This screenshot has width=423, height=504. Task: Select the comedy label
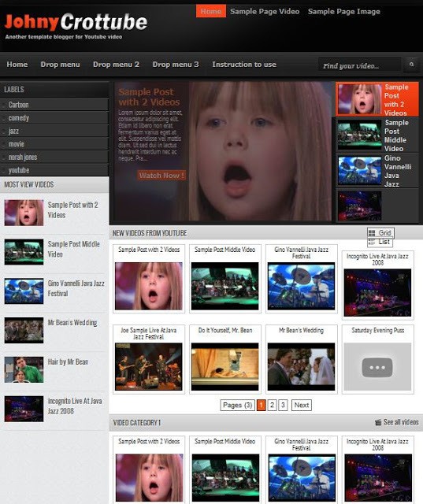[x=54, y=118]
